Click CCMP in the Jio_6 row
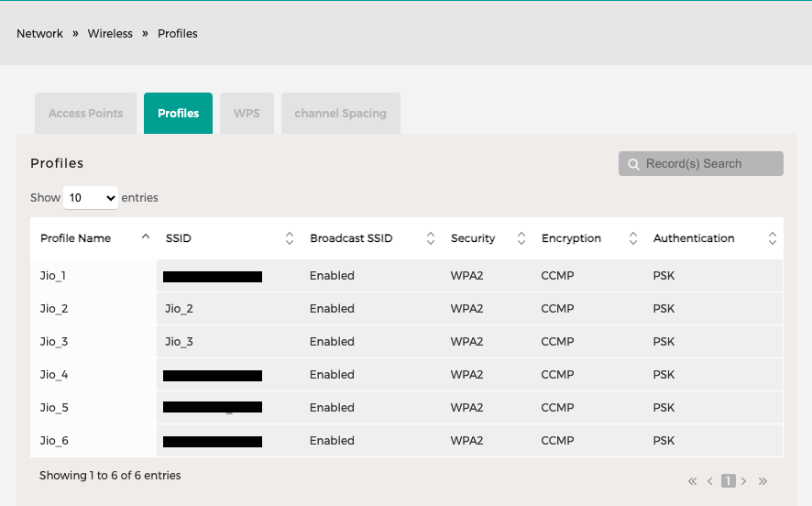 [557, 441]
